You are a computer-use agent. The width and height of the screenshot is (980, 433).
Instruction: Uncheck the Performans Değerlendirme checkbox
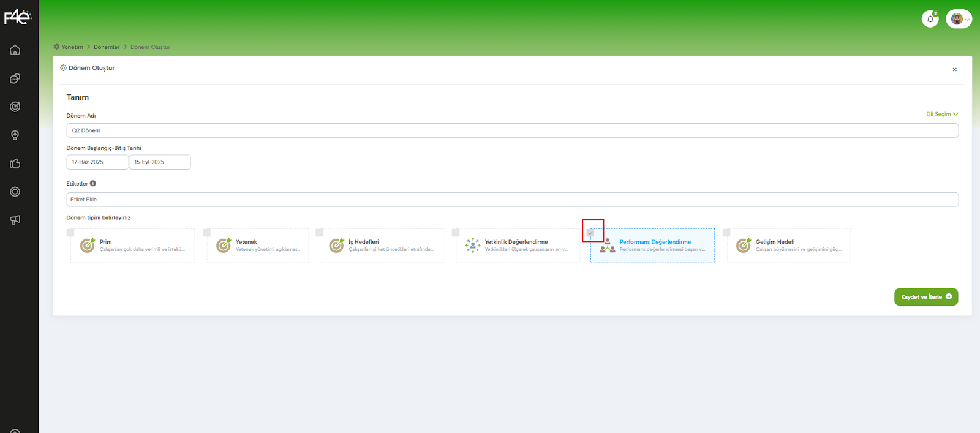pos(590,233)
